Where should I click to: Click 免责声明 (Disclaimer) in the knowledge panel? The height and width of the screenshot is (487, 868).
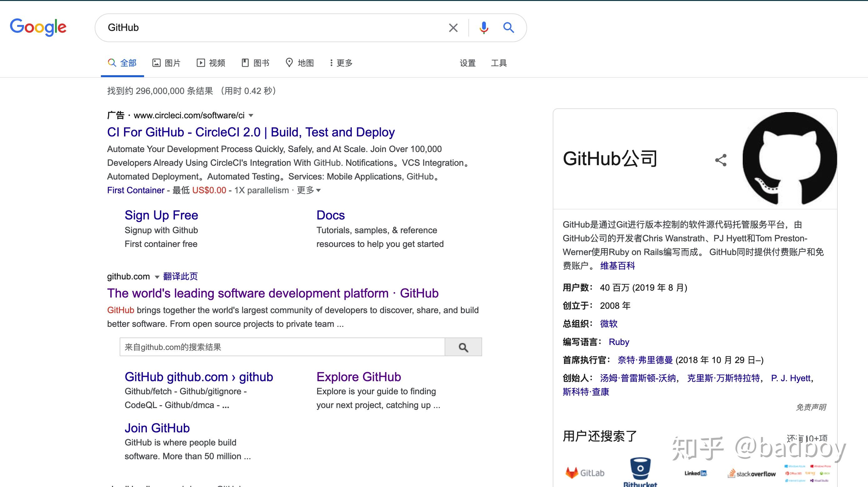pyautogui.click(x=811, y=407)
